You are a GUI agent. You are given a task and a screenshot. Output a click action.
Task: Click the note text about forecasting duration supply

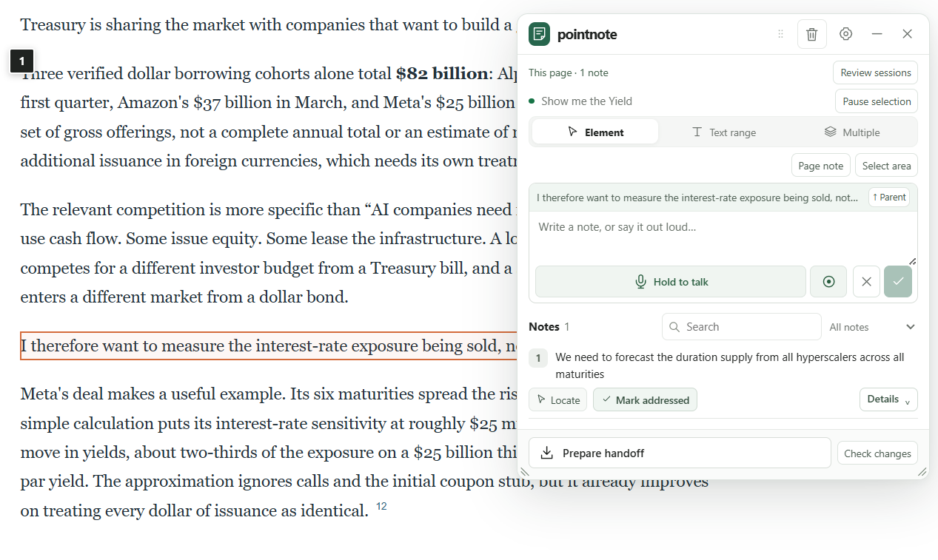click(x=729, y=365)
